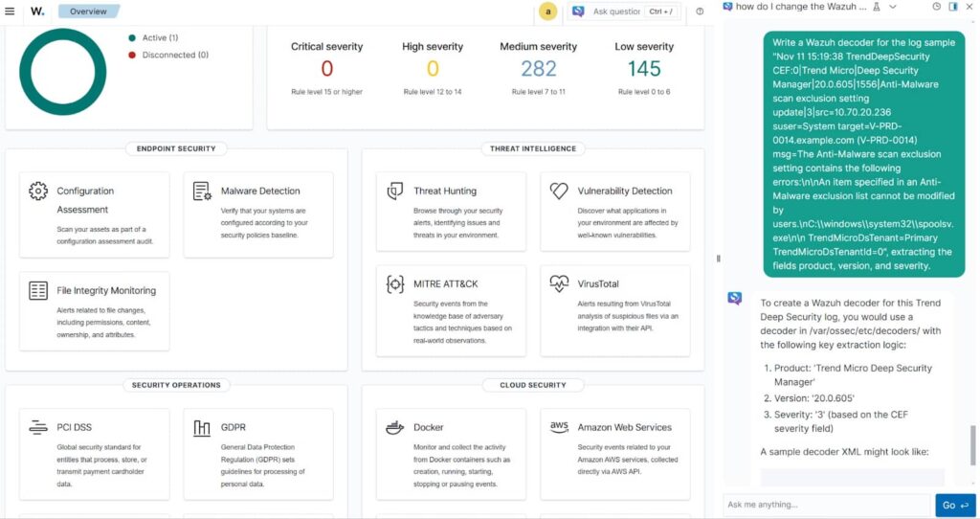The image size is (980, 519).
Task: Open the Threat Hunting module
Action: (x=444, y=191)
